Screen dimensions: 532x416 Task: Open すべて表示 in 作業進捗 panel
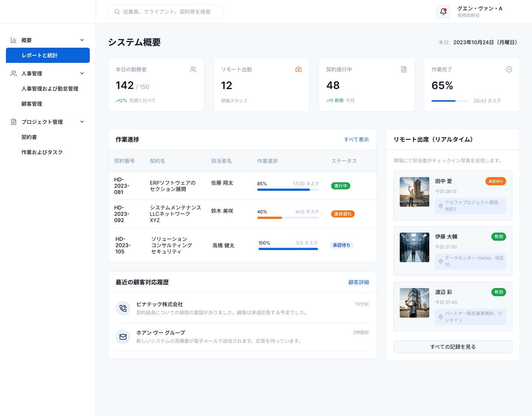356,139
